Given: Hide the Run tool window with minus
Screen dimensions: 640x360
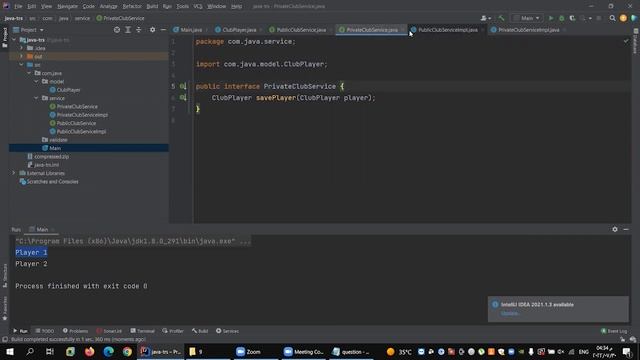Looking at the screenshot, I should click(626, 229).
